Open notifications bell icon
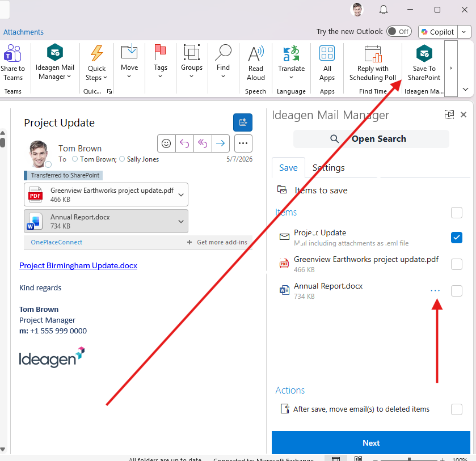The width and height of the screenshot is (476, 461). (384, 10)
